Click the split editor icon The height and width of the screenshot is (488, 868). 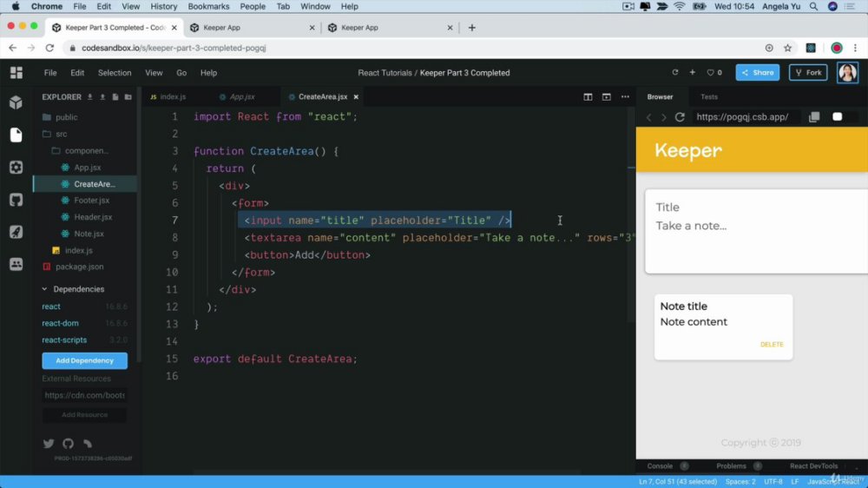[588, 97]
